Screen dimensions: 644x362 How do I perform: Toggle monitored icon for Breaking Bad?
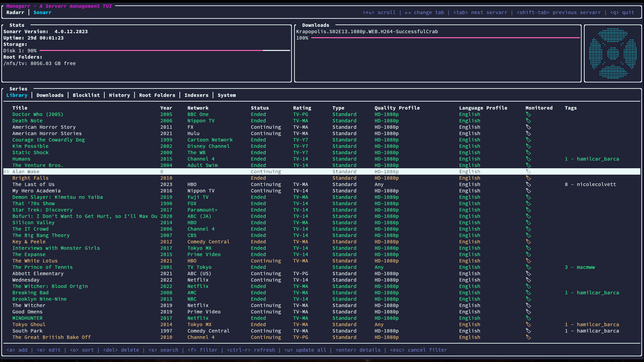(528, 293)
